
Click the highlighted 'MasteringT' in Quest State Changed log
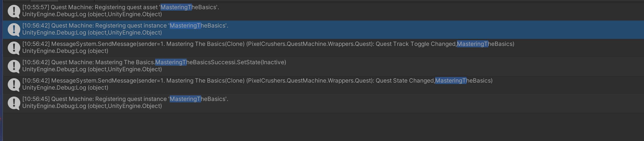(451, 81)
